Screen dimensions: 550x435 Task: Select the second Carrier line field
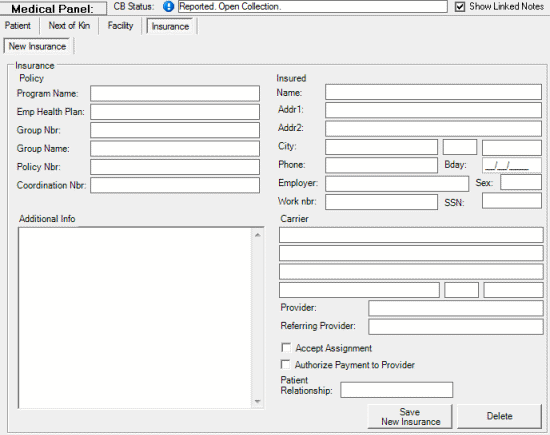[411, 253]
